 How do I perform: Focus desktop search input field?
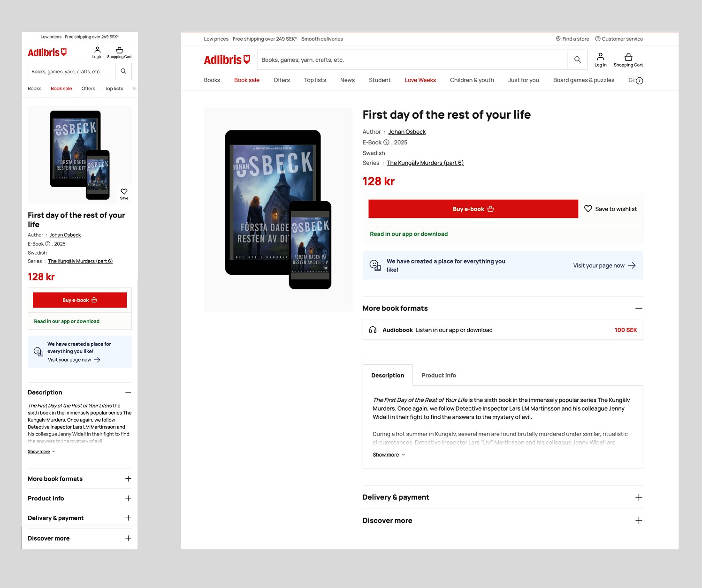click(412, 60)
